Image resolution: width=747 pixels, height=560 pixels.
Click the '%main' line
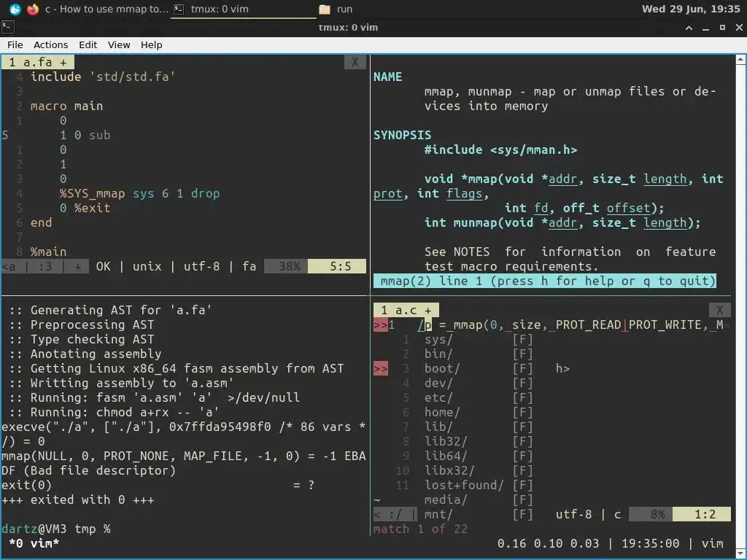click(x=49, y=252)
